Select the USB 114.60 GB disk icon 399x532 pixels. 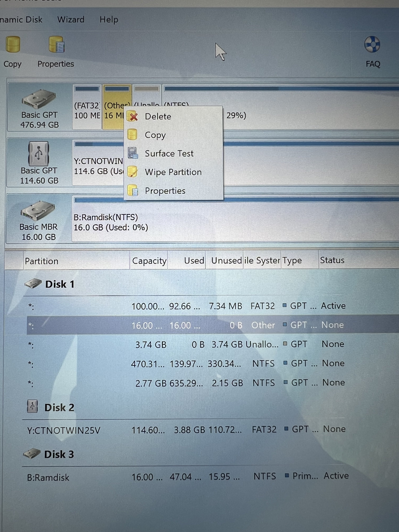[39, 153]
